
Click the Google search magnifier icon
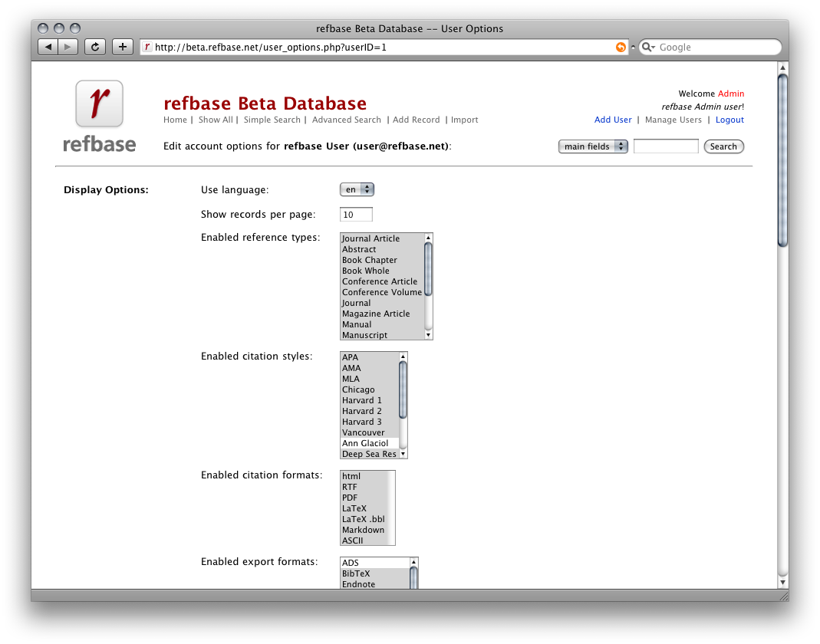click(648, 47)
